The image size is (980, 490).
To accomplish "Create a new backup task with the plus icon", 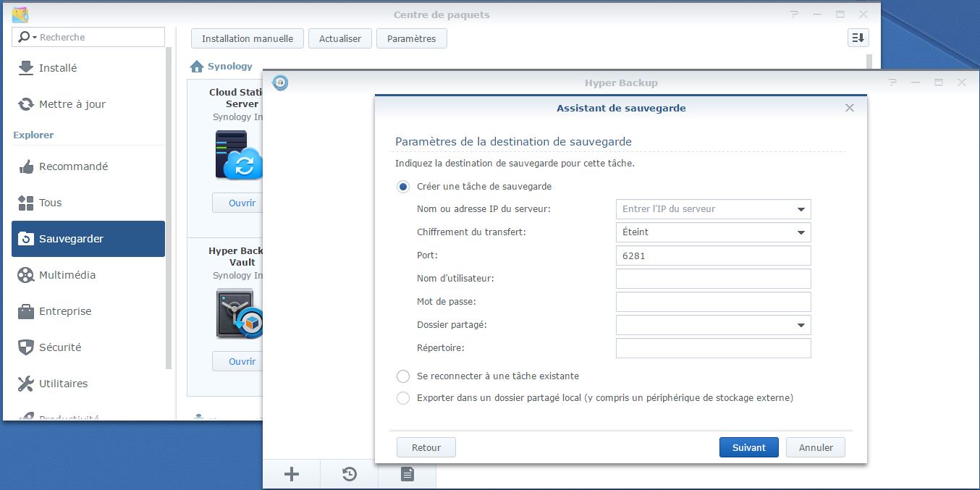I will [x=291, y=473].
